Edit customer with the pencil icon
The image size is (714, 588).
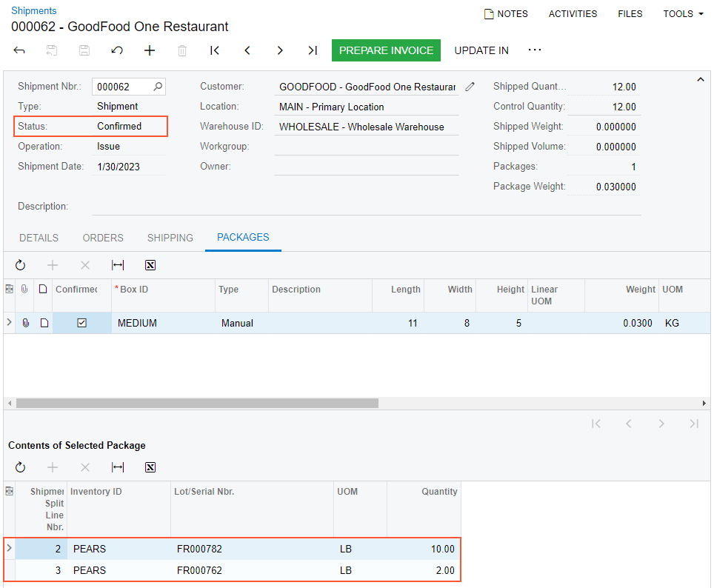coord(470,87)
